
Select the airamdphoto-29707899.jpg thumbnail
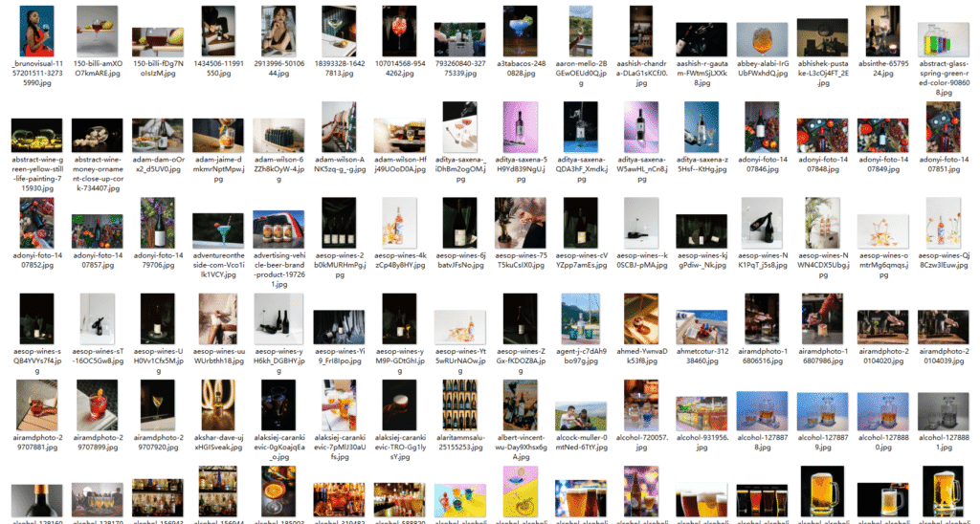[x=98, y=405]
